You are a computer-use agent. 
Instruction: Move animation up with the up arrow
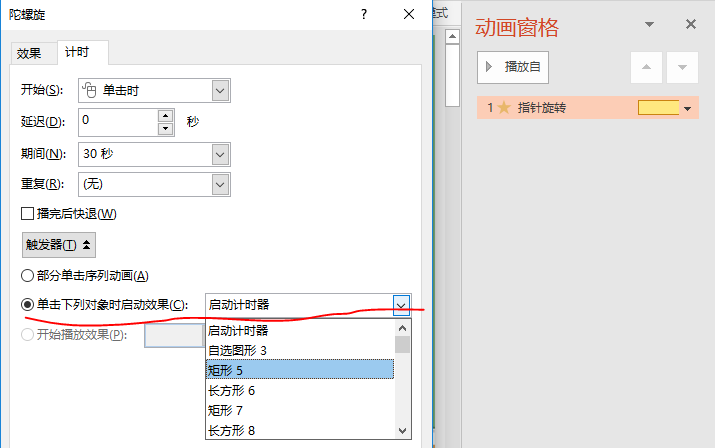tap(646, 68)
